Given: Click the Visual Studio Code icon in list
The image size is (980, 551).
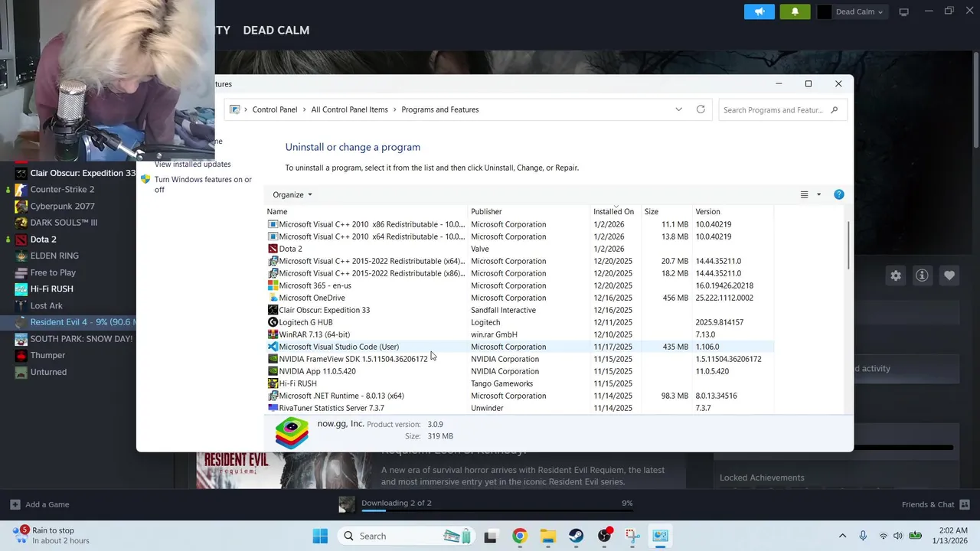Looking at the screenshot, I should (x=273, y=347).
